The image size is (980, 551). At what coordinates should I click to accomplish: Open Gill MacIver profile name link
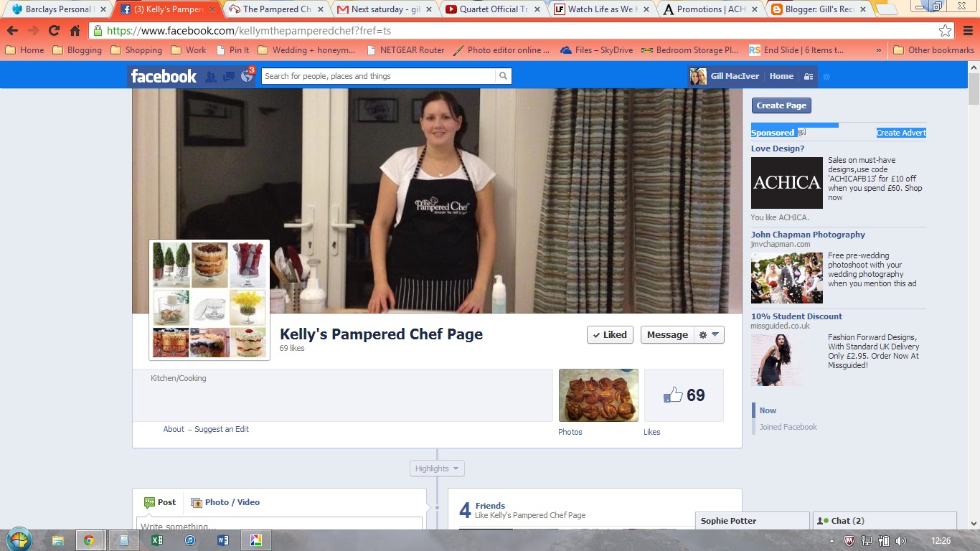[735, 76]
